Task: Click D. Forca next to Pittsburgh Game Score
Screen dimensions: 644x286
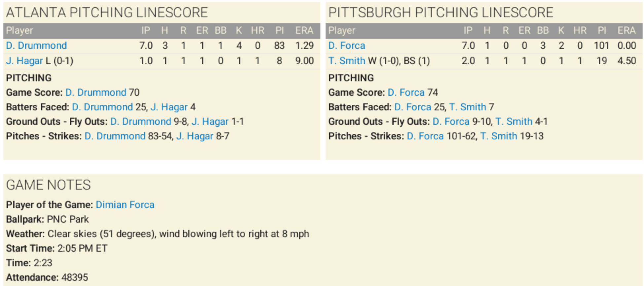Action: click(x=406, y=92)
